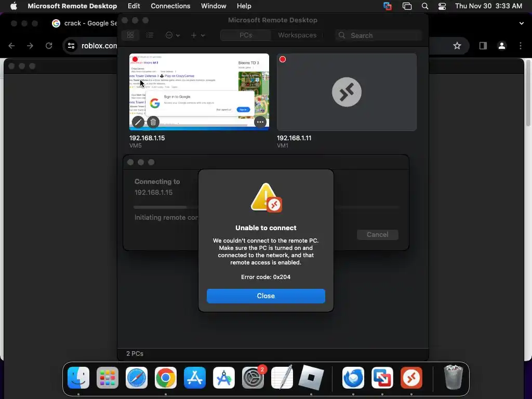Image resolution: width=532 pixels, height=399 pixels.
Task: Click the Chrome window vertical scrollbar
Action: click(x=528, y=92)
